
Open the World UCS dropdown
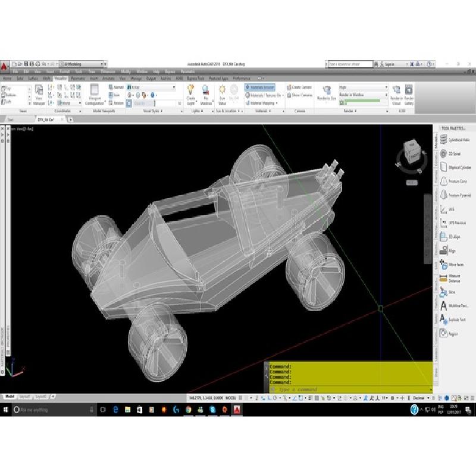coord(70,103)
